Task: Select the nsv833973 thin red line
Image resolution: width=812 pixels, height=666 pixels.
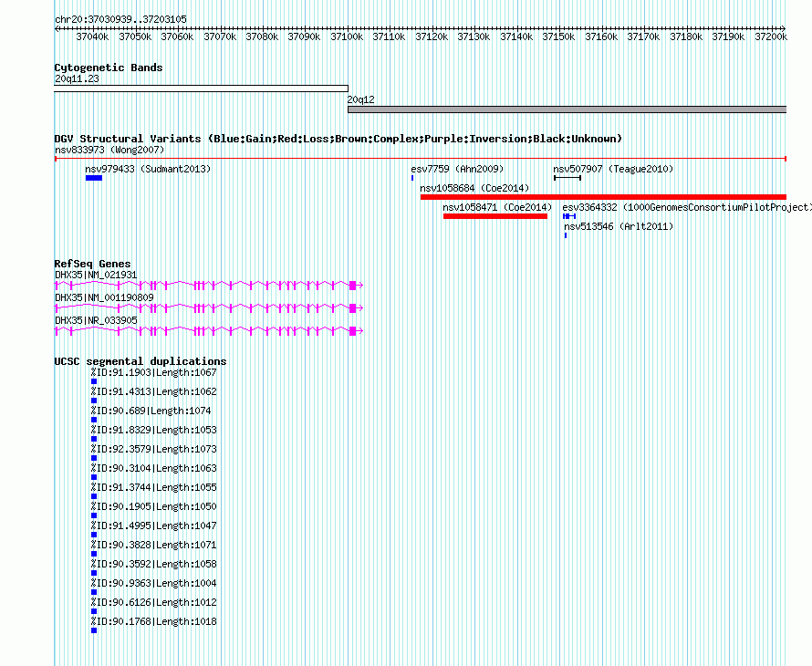Action: [x=421, y=159]
